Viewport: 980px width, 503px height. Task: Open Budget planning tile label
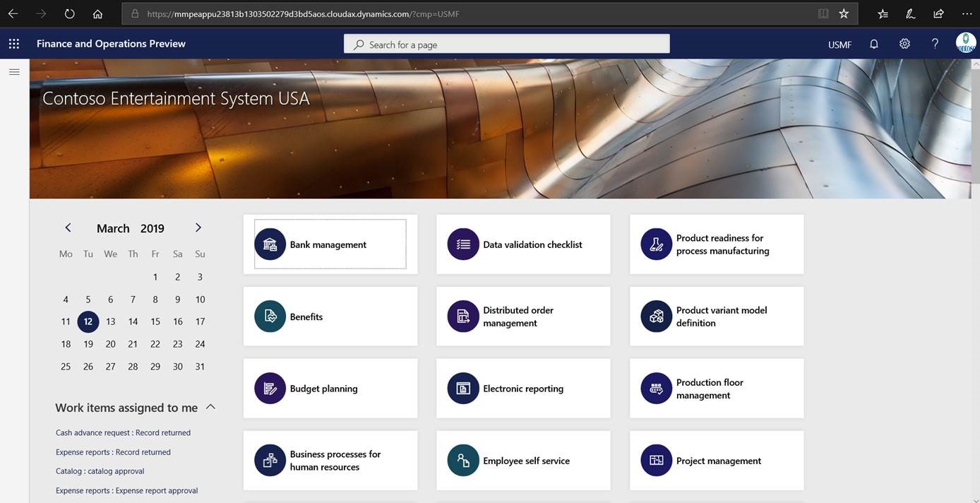pyautogui.click(x=324, y=389)
